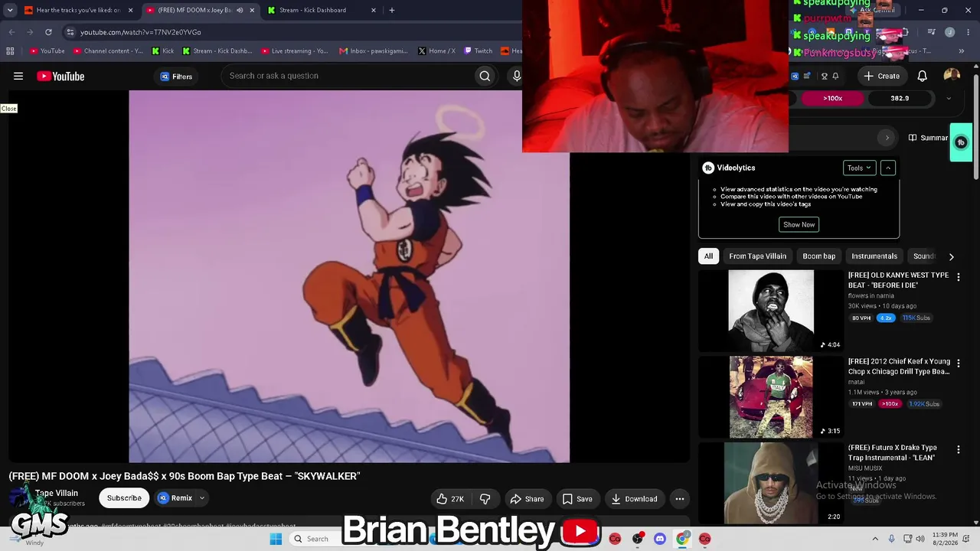Click the YouTube search input field
Image resolution: width=980 pixels, height=551 pixels.
pos(348,76)
